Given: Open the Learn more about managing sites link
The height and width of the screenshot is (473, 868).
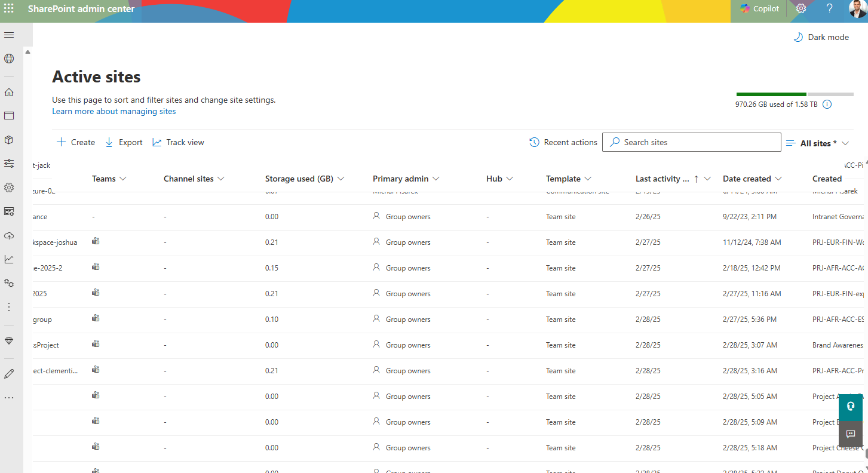Looking at the screenshot, I should [114, 111].
